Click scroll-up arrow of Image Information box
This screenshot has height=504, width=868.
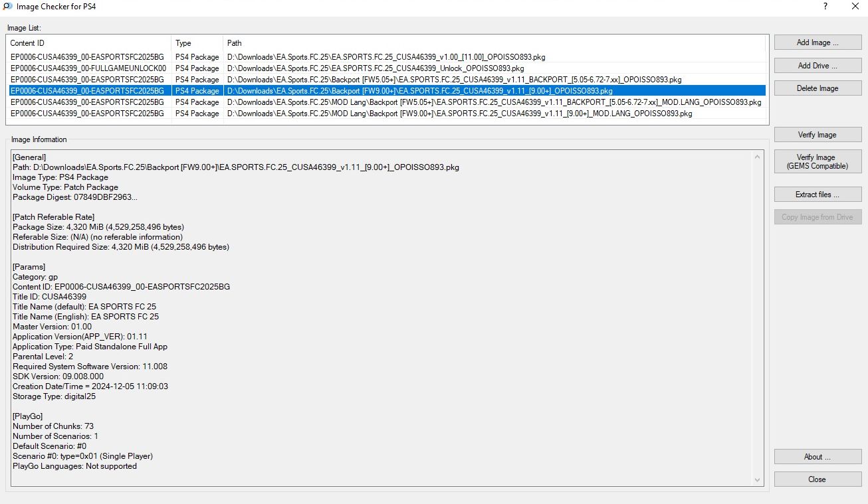pos(758,157)
